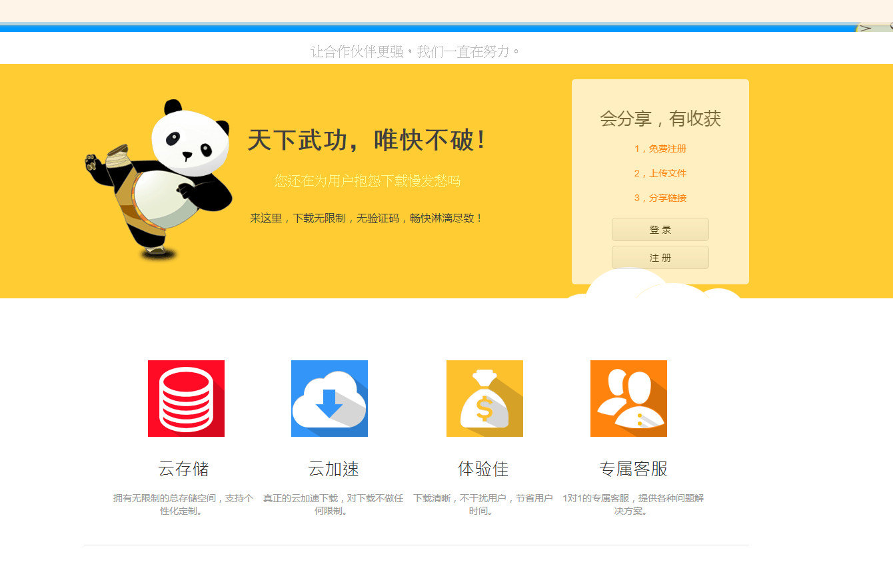This screenshot has height=588, width=893.
Task: Click the step 2 上传文件 link
Action: pyautogui.click(x=660, y=173)
